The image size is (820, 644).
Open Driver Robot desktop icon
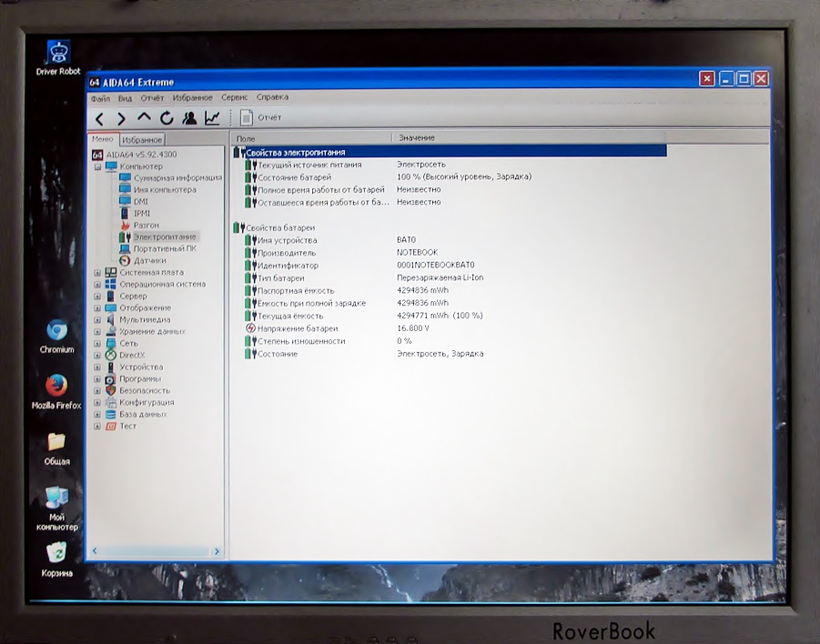coord(57,55)
